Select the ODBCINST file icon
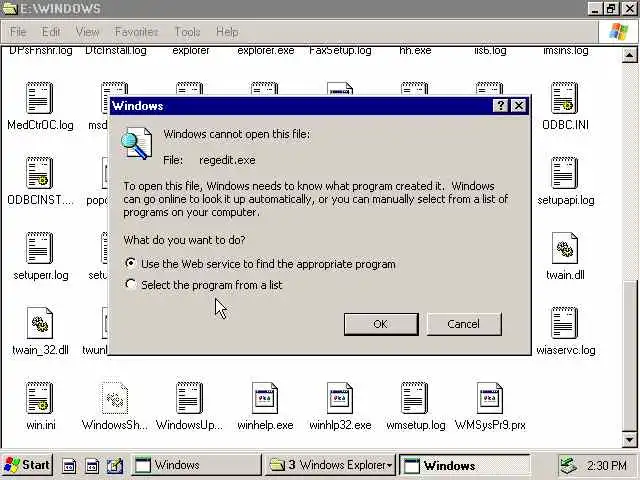Viewport: 640px width, 480px height. 40,173
